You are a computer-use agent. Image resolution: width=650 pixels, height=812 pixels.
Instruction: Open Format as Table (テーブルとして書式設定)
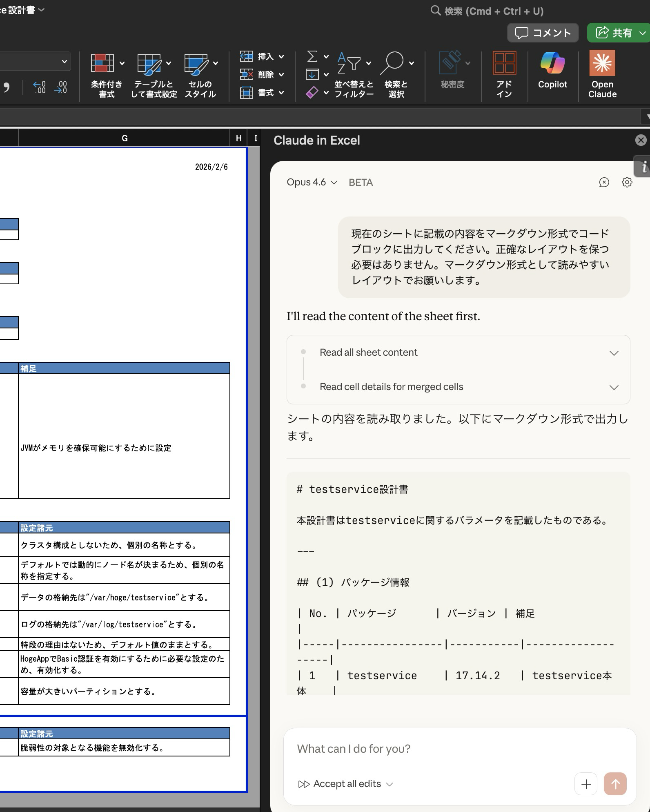[154, 76]
